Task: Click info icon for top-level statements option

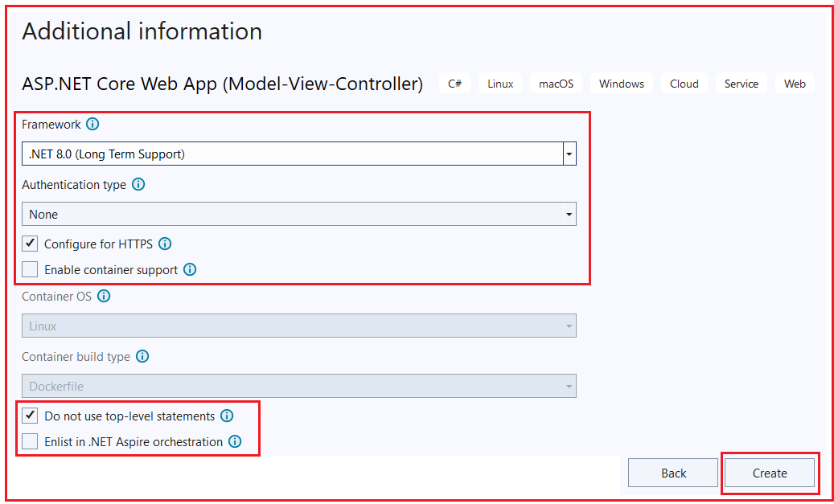Action: point(227,416)
